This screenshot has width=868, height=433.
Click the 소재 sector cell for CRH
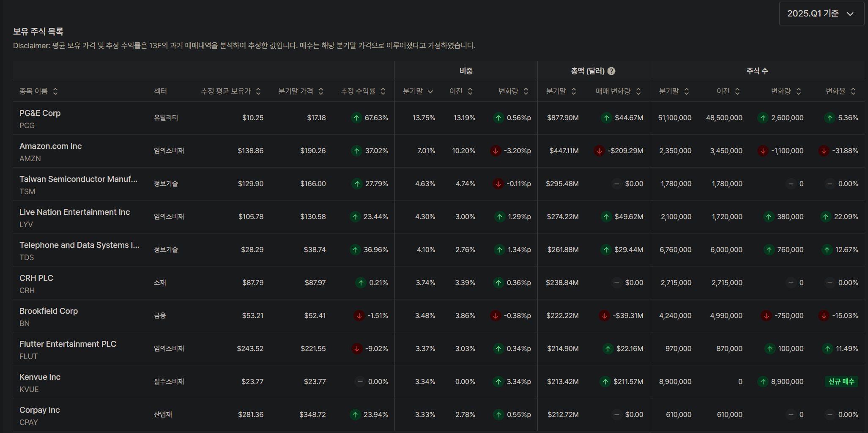tap(160, 282)
